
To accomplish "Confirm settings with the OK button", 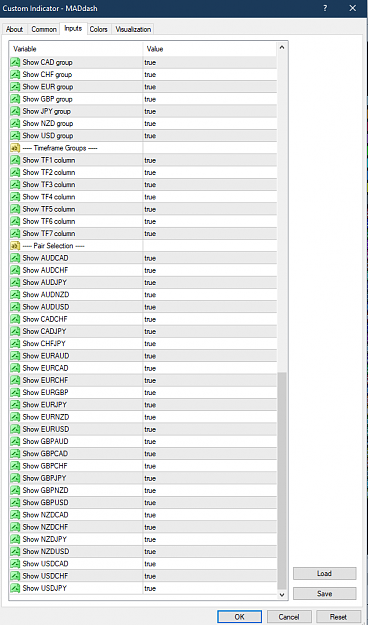I will click(x=239, y=617).
